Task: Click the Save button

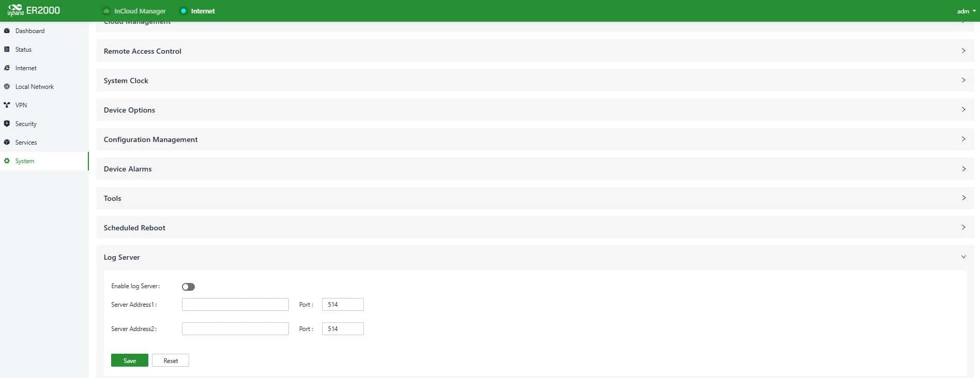Action: (x=130, y=360)
